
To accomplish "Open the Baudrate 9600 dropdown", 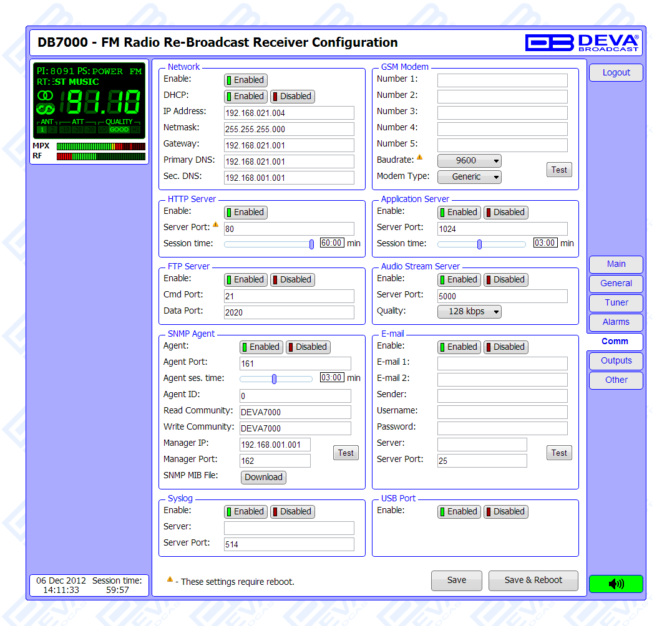I will [469, 161].
